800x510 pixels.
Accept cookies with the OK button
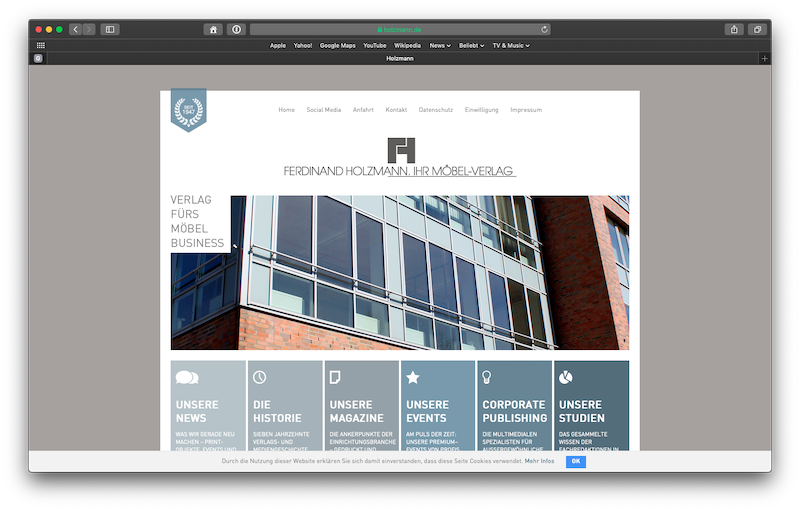click(x=576, y=461)
